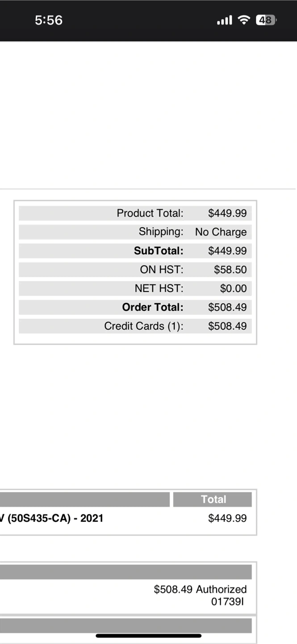Tap the battery level indicator
The width and height of the screenshot is (297, 644).
click(x=266, y=20)
